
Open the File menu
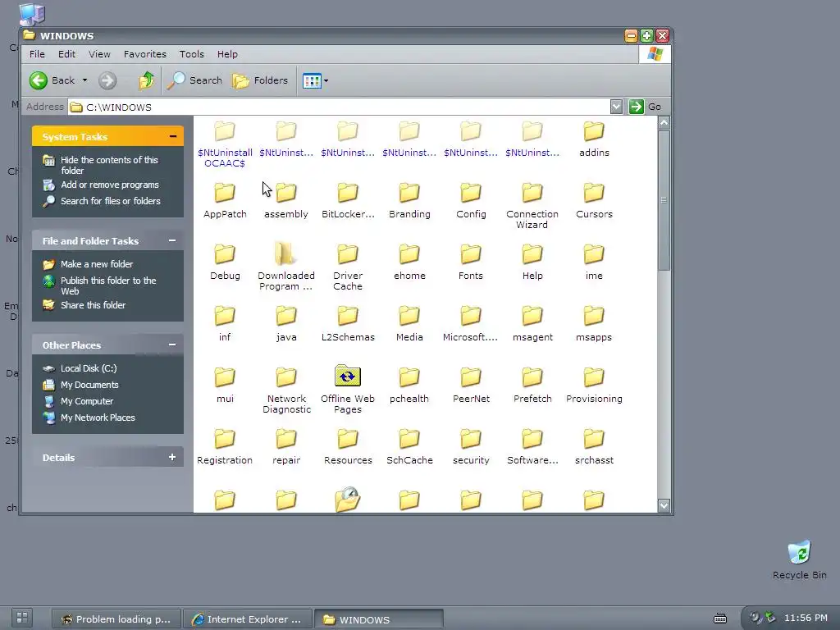point(37,54)
